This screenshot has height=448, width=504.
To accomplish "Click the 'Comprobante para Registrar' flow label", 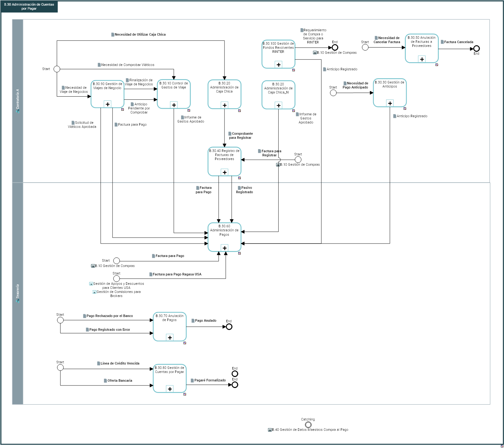I will [240, 136].
